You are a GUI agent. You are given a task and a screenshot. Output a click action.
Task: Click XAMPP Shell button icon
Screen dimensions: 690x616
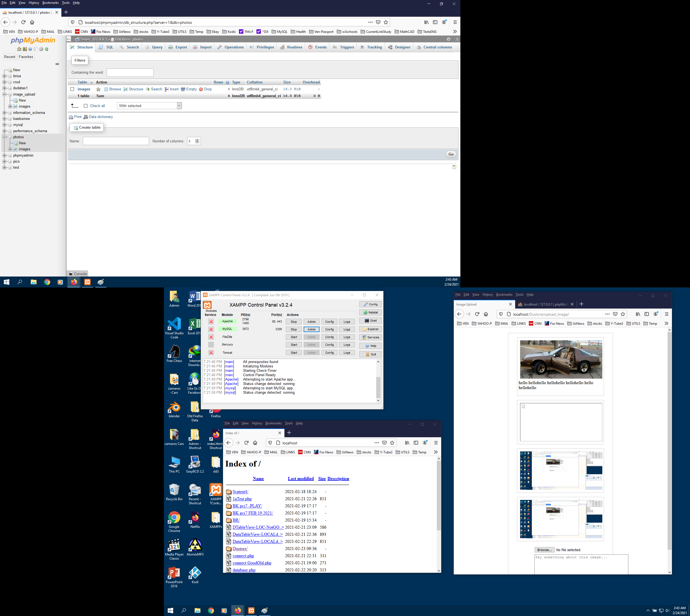[x=367, y=321]
